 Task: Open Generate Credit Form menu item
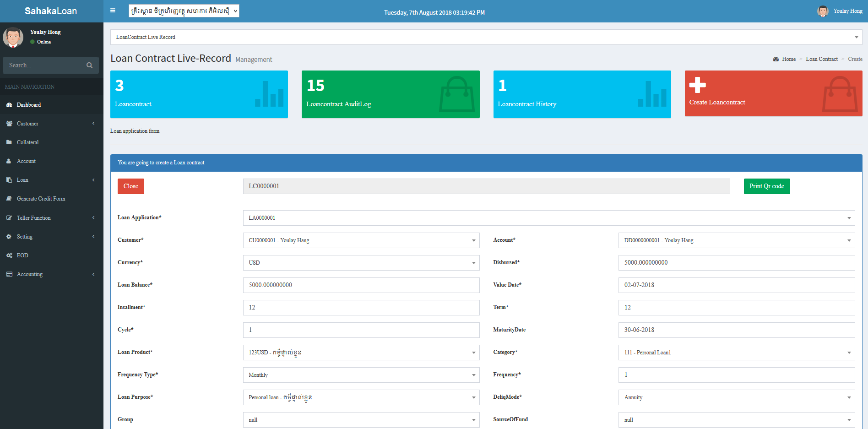coord(41,199)
